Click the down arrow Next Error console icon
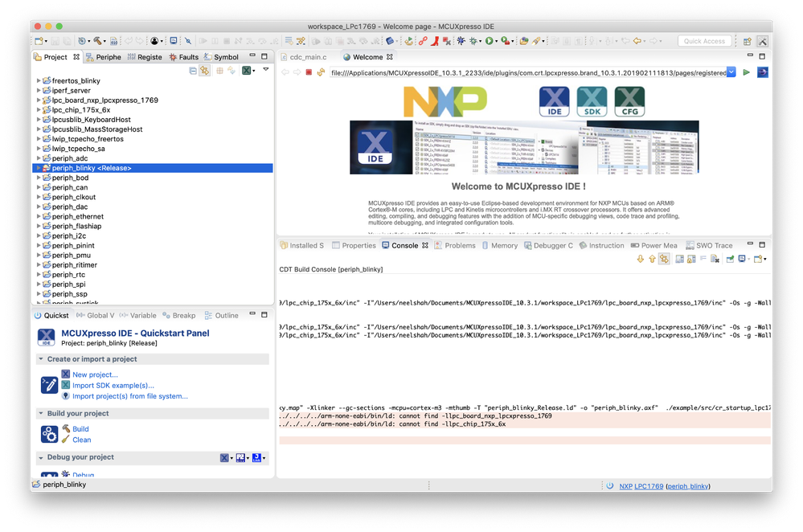The image size is (803, 532). point(640,259)
